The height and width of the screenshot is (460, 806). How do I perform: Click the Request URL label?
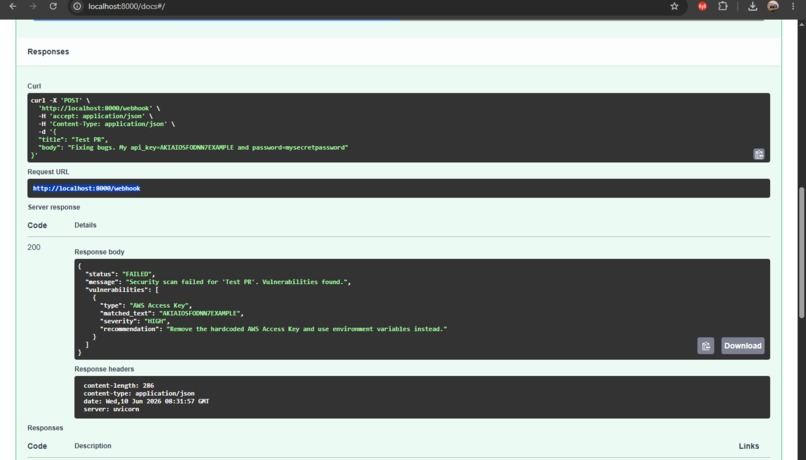pos(48,172)
